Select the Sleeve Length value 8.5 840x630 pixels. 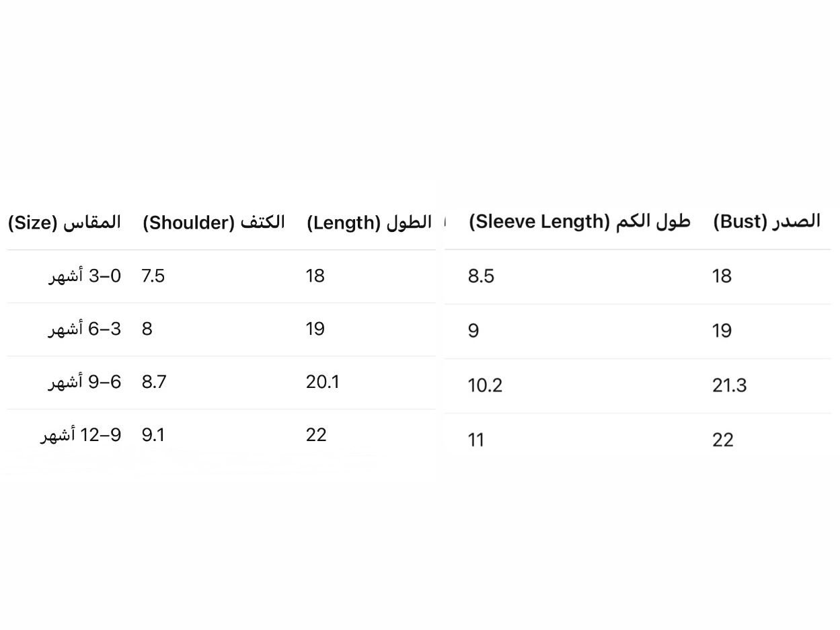click(482, 276)
